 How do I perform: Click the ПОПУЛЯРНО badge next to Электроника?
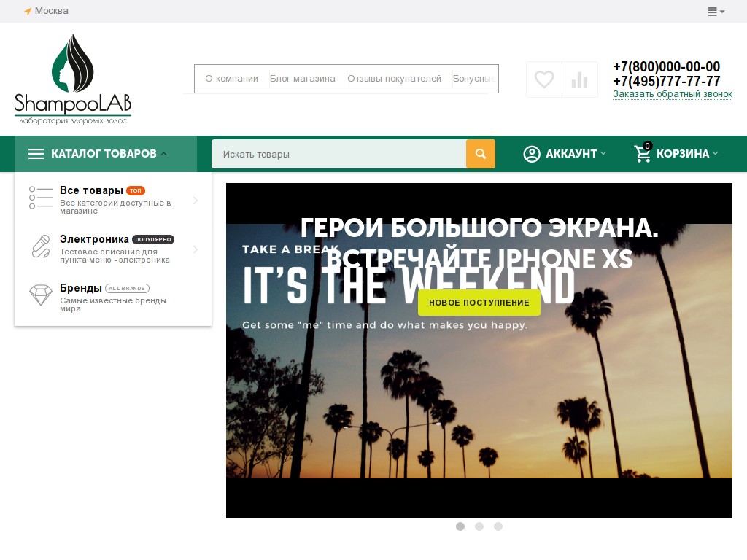tap(153, 239)
